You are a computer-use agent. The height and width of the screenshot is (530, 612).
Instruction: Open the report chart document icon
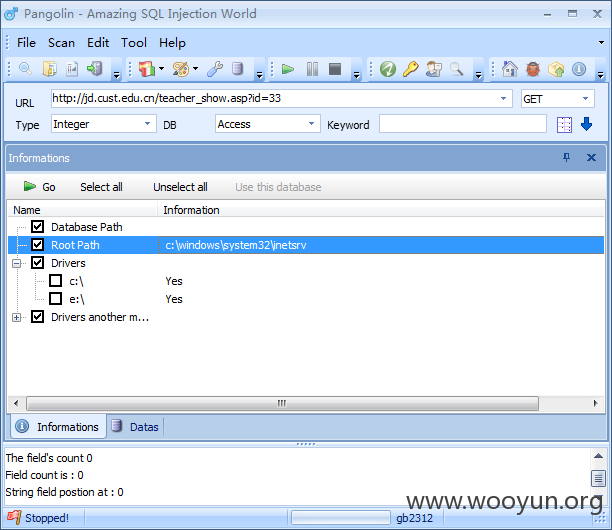coord(72,69)
